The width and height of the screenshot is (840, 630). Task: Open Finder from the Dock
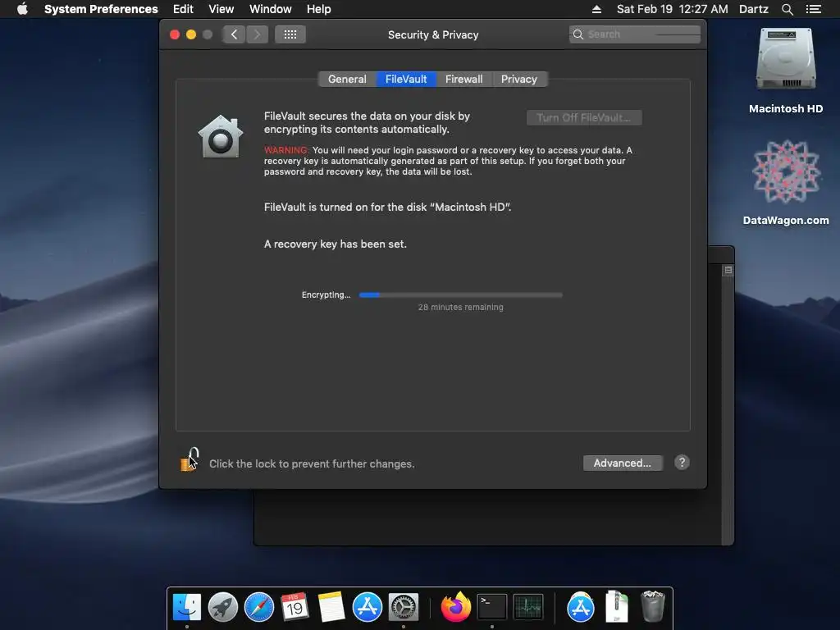(x=186, y=607)
